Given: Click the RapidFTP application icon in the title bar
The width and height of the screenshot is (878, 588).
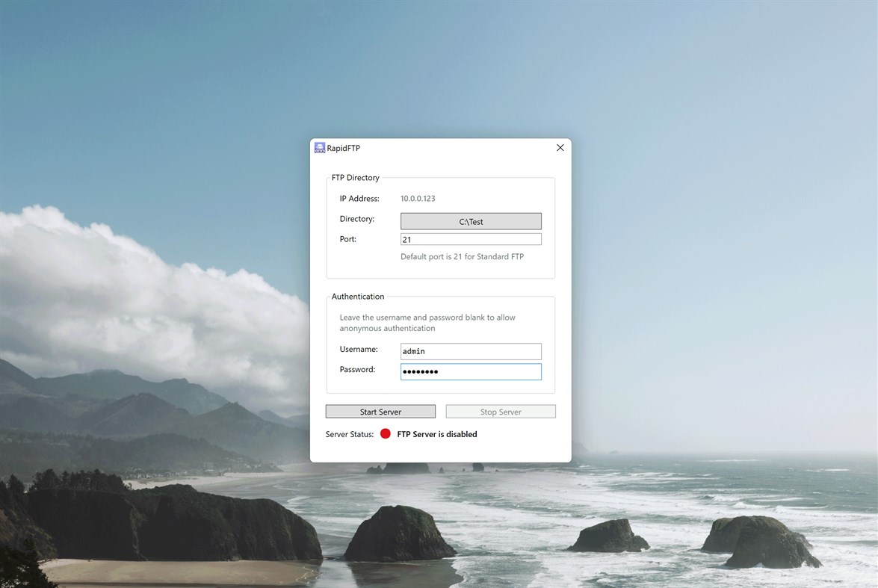Looking at the screenshot, I should coord(319,147).
